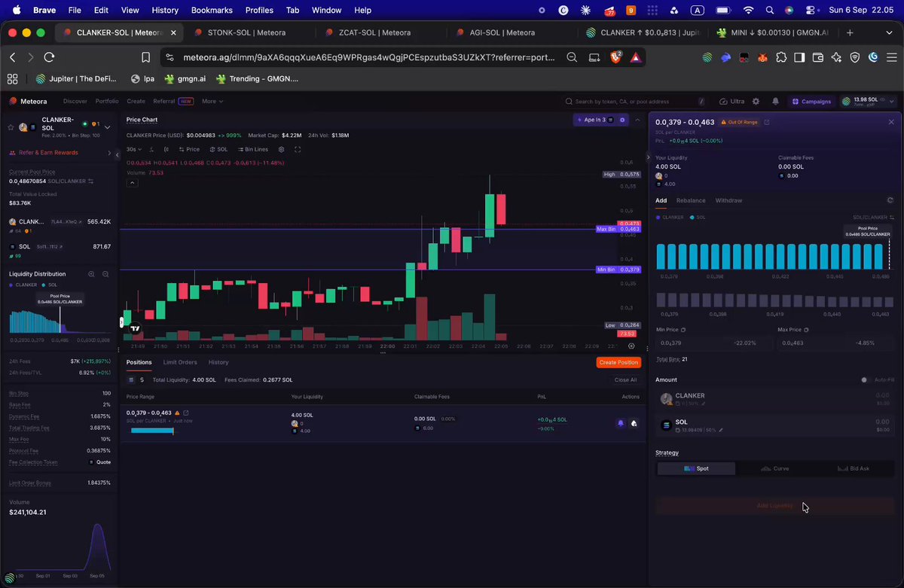Click the Close All button
This screenshot has height=588, width=904.
pyautogui.click(x=625, y=379)
